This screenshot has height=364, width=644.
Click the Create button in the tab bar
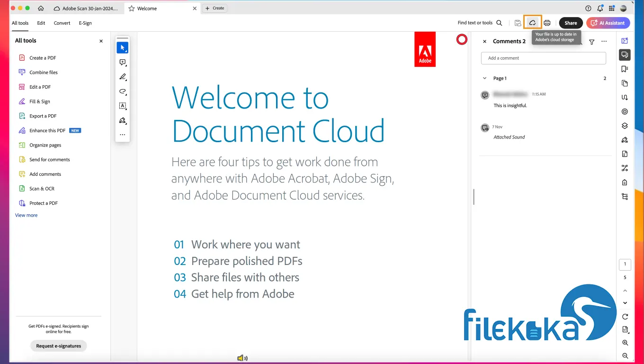click(215, 8)
